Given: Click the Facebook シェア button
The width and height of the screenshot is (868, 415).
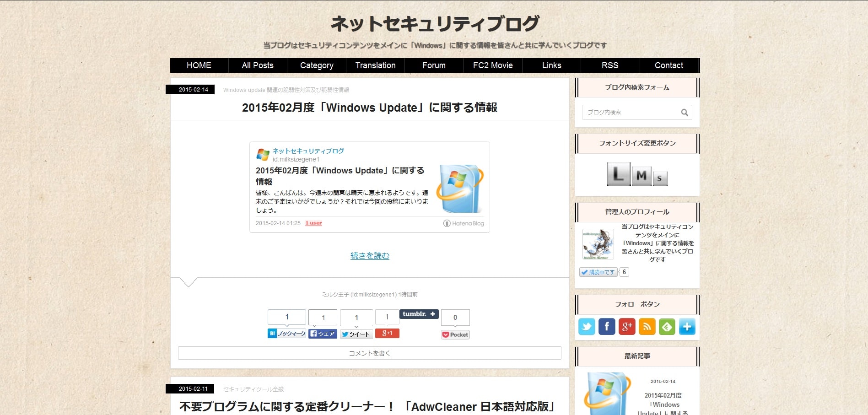Looking at the screenshot, I should [323, 334].
